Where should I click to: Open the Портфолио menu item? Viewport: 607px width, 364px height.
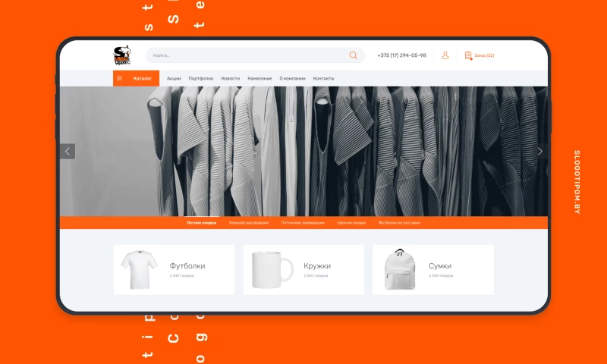click(201, 78)
